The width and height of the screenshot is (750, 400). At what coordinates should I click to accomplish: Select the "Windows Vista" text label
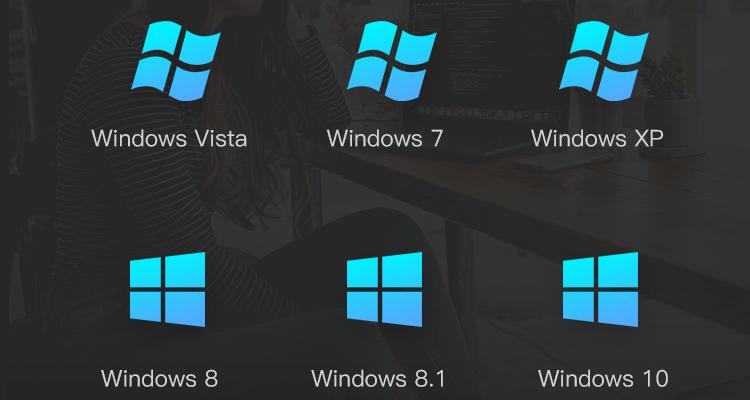[x=169, y=138]
